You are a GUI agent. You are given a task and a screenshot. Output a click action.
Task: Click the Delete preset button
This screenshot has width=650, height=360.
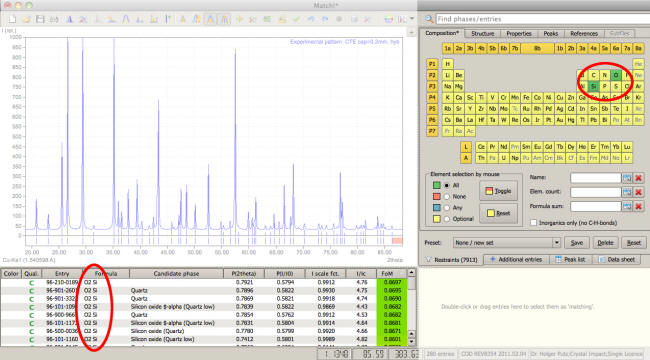[605, 243]
